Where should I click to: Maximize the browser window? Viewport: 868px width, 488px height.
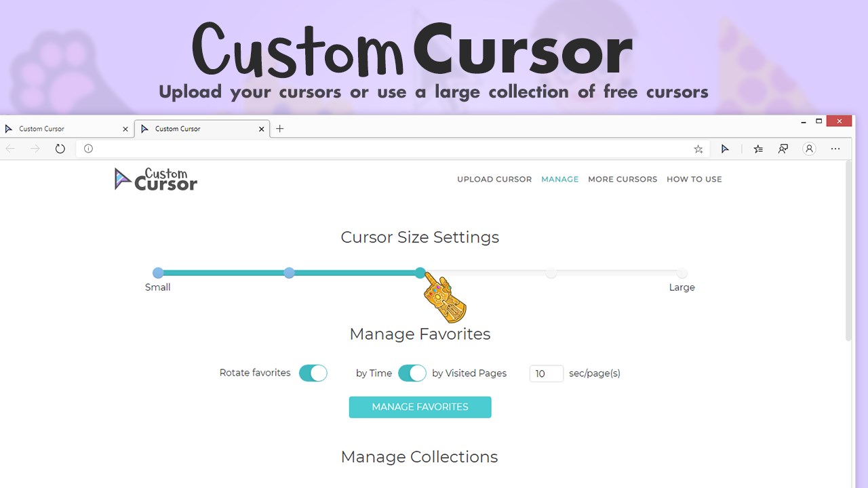tap(819, 122)
